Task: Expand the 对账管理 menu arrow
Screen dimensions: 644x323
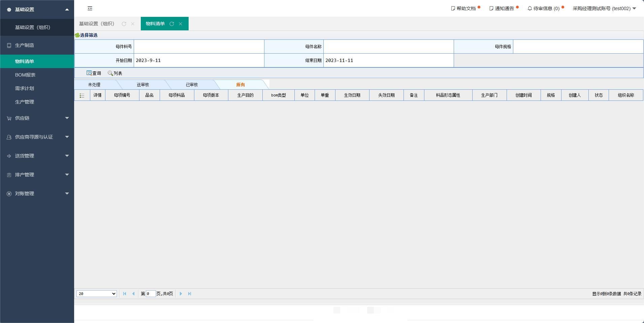Action: pyautogui.click(x=67, y=194)
